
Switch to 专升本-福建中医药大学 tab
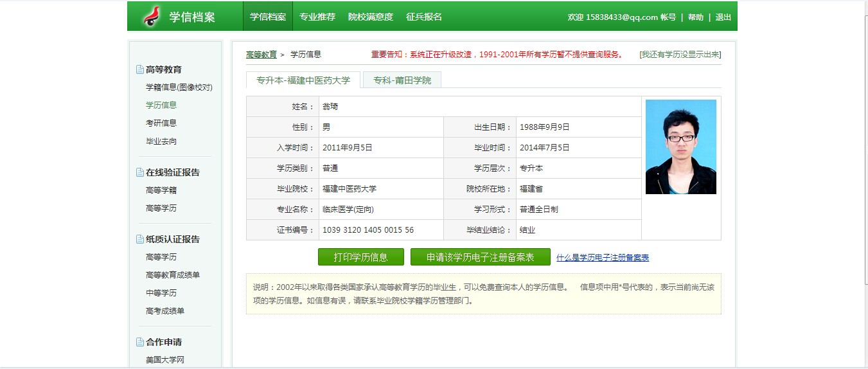(303, 80)
